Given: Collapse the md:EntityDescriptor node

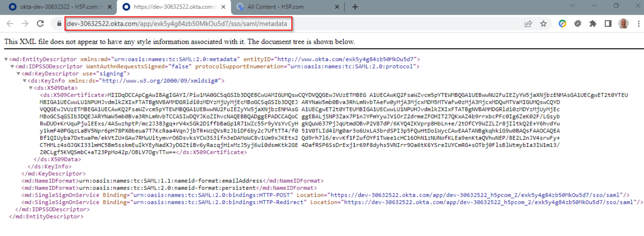Looking at the screenshot, I should (x=6, y=59).
